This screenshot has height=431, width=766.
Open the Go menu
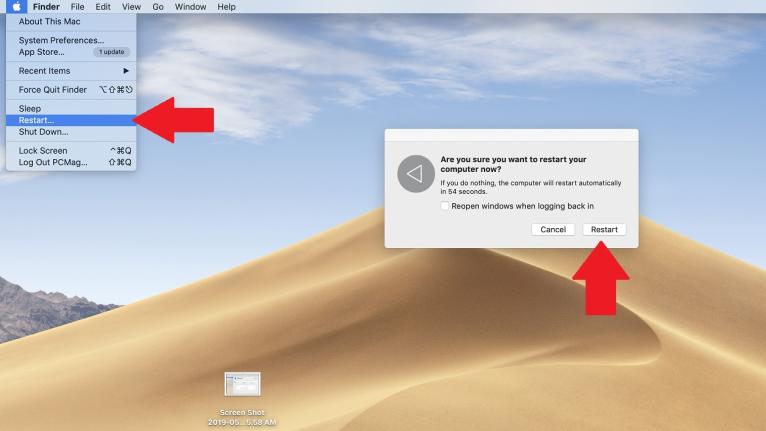[158, 7]
